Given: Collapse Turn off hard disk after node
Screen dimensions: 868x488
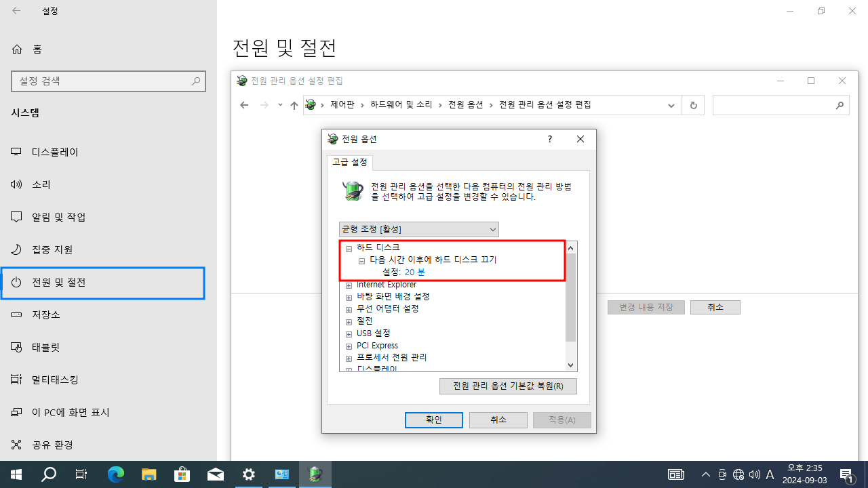Looking at the screenshot, I should pyautogui.click(x=361, y=261).
